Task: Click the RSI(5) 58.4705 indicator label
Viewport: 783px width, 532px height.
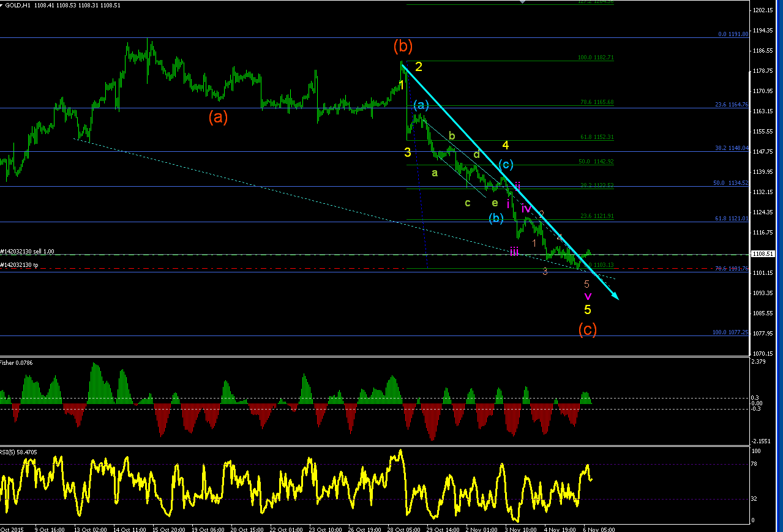Action: pyautogui.click(x=19, y=452)
